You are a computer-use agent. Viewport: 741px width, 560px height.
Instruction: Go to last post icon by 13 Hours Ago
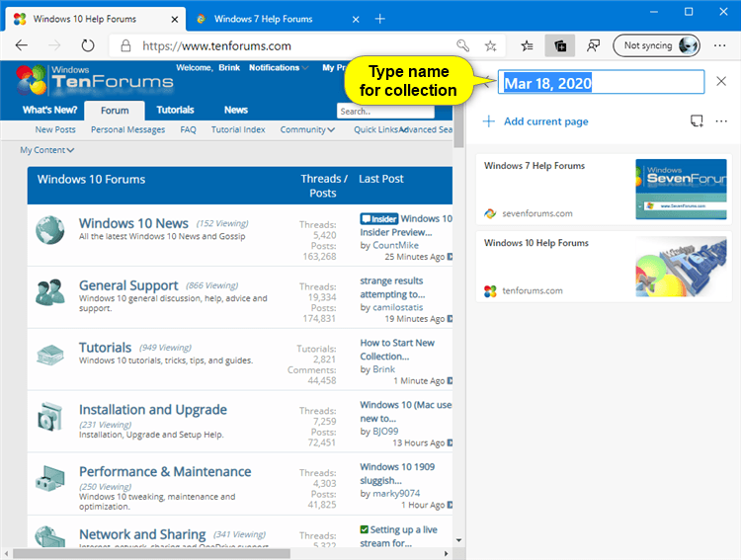(450, 442)
